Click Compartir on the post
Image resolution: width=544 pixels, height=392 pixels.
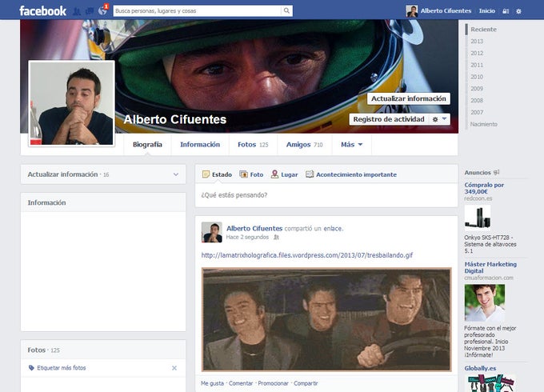[306, 383]
